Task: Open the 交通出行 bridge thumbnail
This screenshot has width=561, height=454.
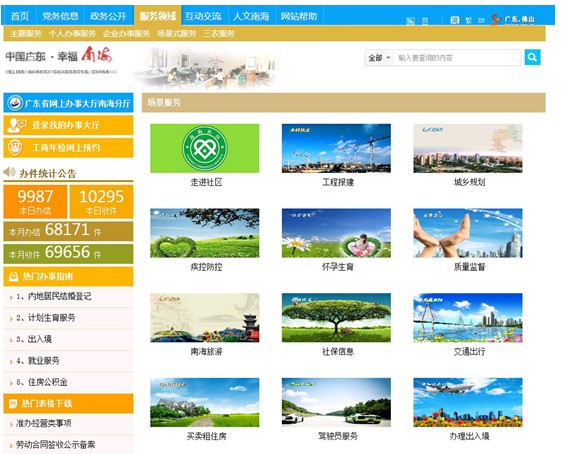Action: 468,318
